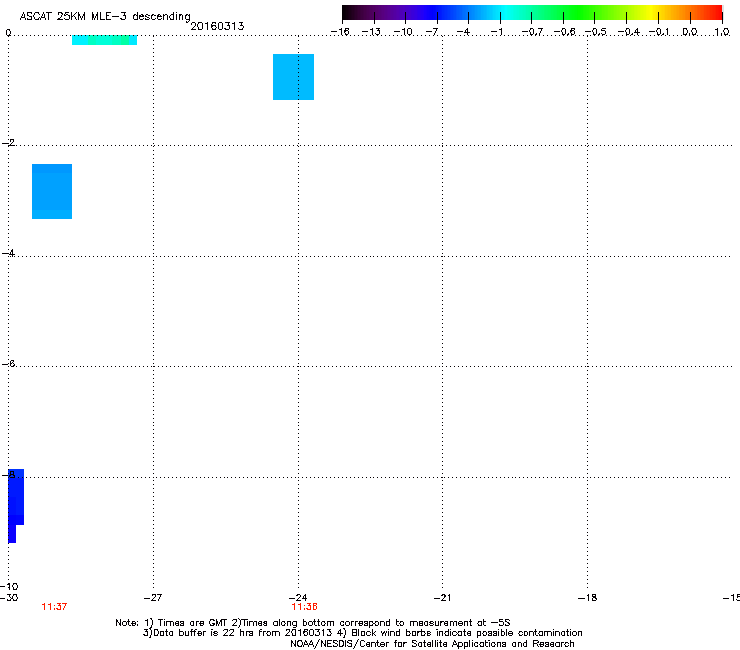
Task: Click the red time stamp 11:36
Action: click(304, 607)
